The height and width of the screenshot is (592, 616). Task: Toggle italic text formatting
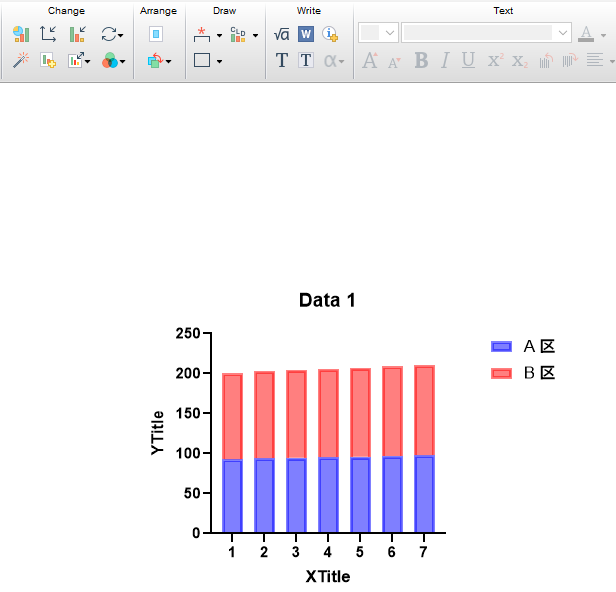[445, 61]
